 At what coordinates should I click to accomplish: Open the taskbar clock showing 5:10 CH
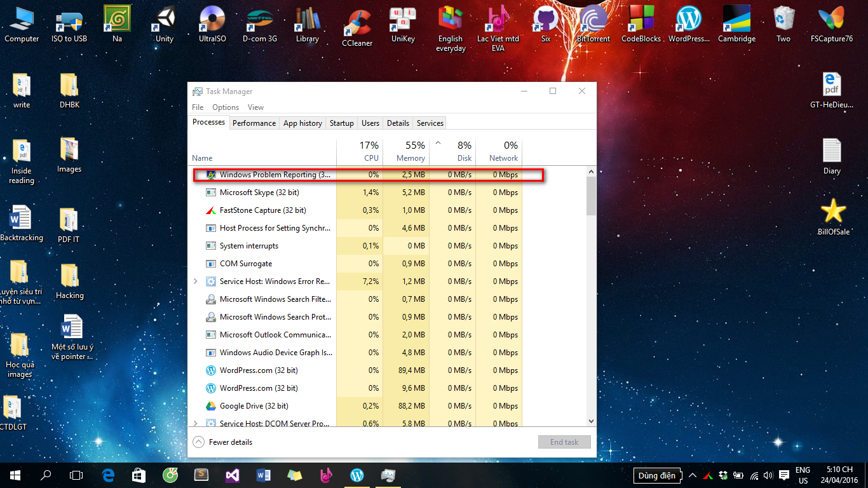click(840, 475)
